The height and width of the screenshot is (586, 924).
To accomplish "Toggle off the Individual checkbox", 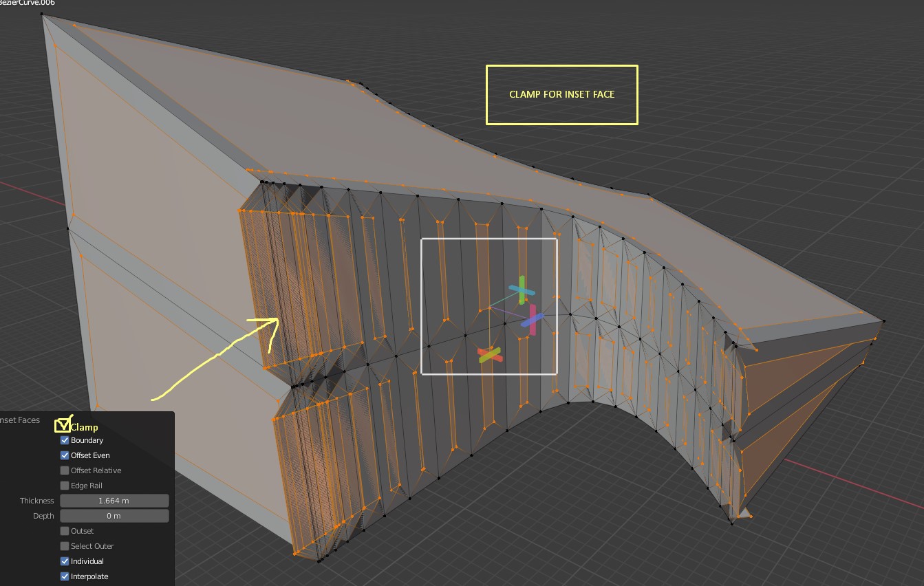I will 65,561.
